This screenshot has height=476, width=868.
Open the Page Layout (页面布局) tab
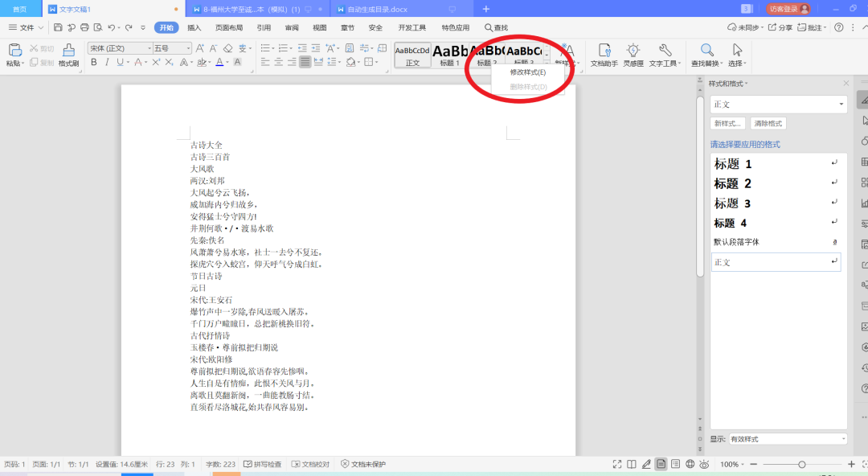tap(228, 27)
